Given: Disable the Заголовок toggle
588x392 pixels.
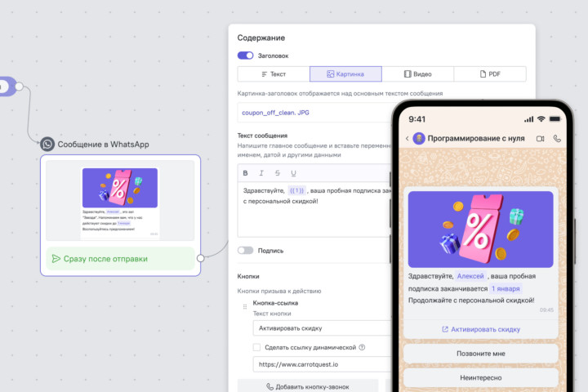Looking at the screenshot, I should tap(246, 56).
